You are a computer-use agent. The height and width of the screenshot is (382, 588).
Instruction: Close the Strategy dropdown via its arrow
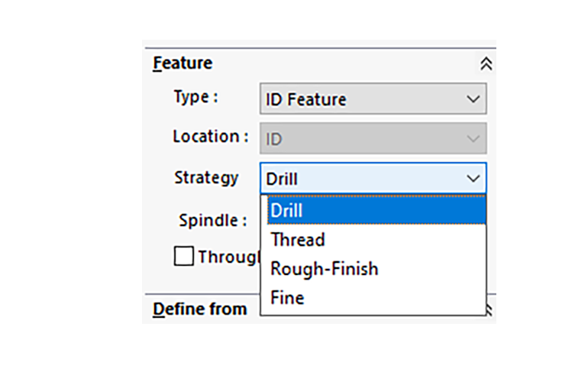(473, 179)
